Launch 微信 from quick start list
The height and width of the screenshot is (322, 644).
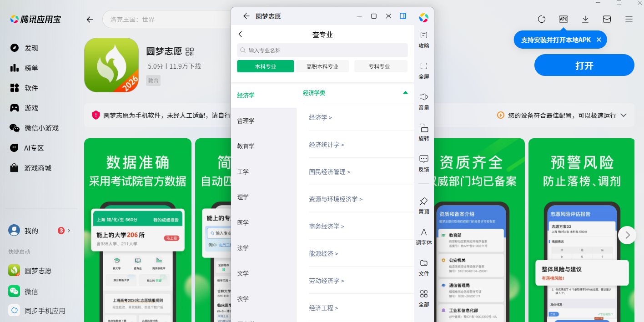(23, 292)
